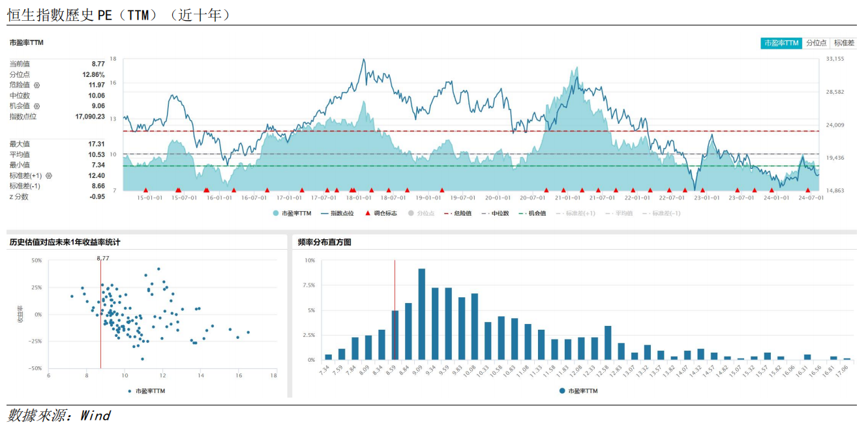The width and height of the screenshot is (868, 438).
Task: Open settings gear next to 机会值
Action: (x=37, y=106)
